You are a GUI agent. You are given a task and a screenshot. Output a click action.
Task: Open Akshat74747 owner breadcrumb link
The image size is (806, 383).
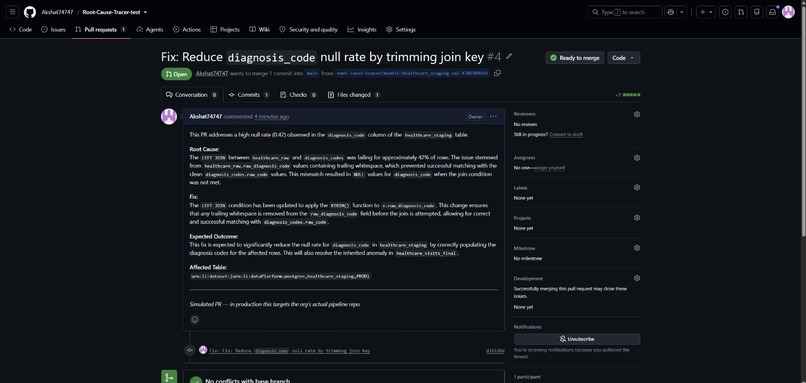pyautogui.click(x=57, y=12)
